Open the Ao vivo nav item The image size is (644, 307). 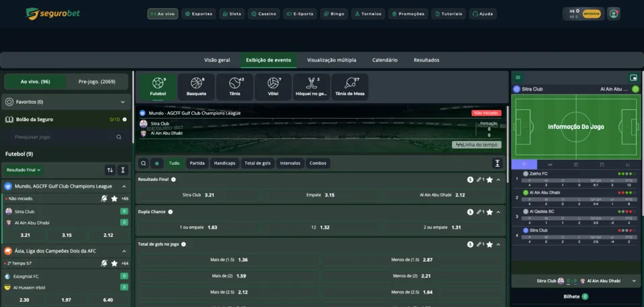click(x=163, y=14)
